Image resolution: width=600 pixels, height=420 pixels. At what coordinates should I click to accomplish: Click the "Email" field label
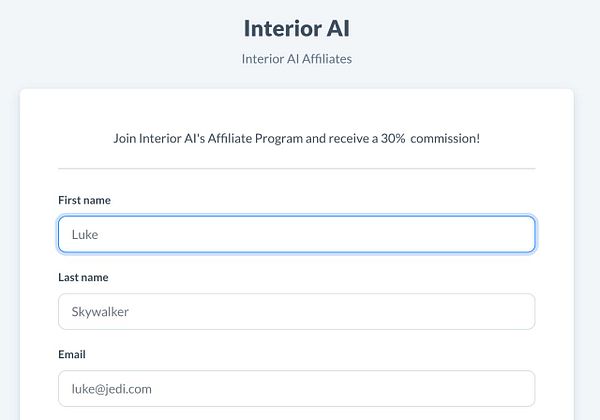(x=72, y=354)
